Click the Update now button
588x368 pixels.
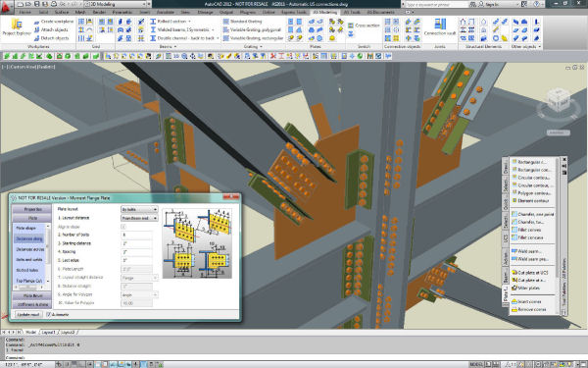(x=28, y=314)
